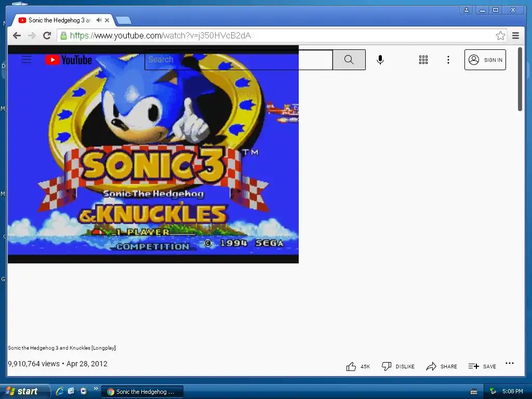
Task: Launch Internet Explorer from quick launch
Action: click(x=60, y=391)
